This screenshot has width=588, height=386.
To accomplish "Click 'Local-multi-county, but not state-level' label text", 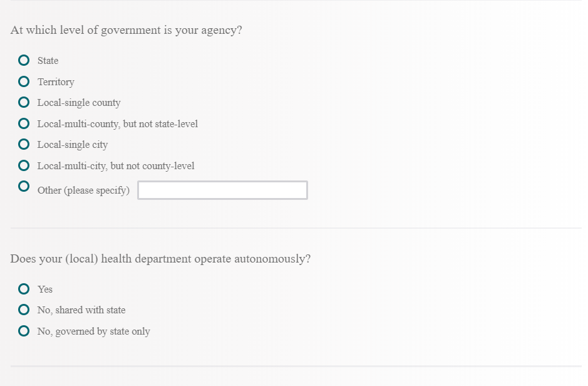I will click(118, 124).
